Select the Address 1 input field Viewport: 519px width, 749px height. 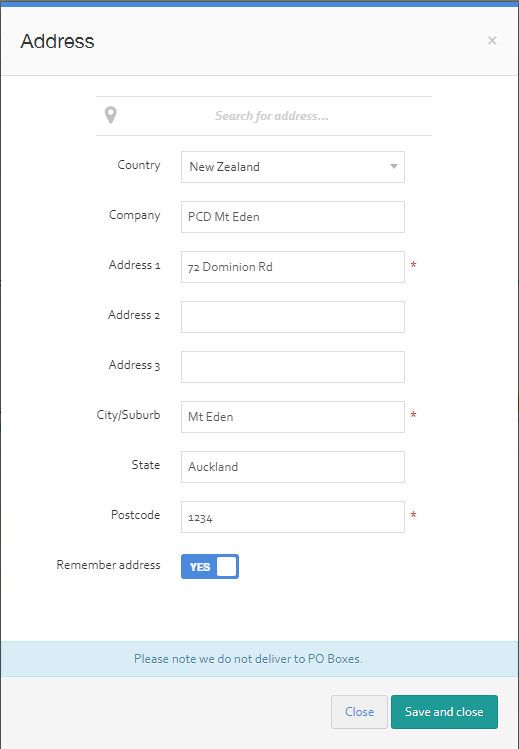coord(293,267)
